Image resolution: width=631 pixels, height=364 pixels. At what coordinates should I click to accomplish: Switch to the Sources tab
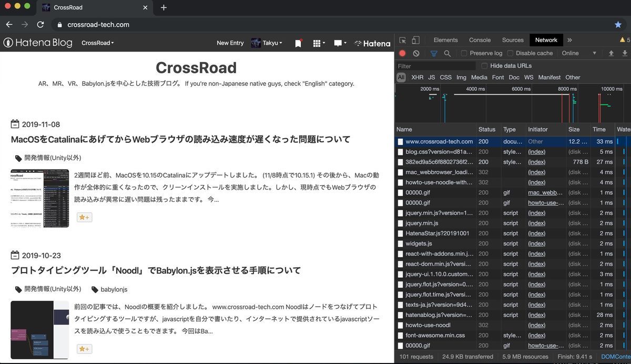click(513, 40)
